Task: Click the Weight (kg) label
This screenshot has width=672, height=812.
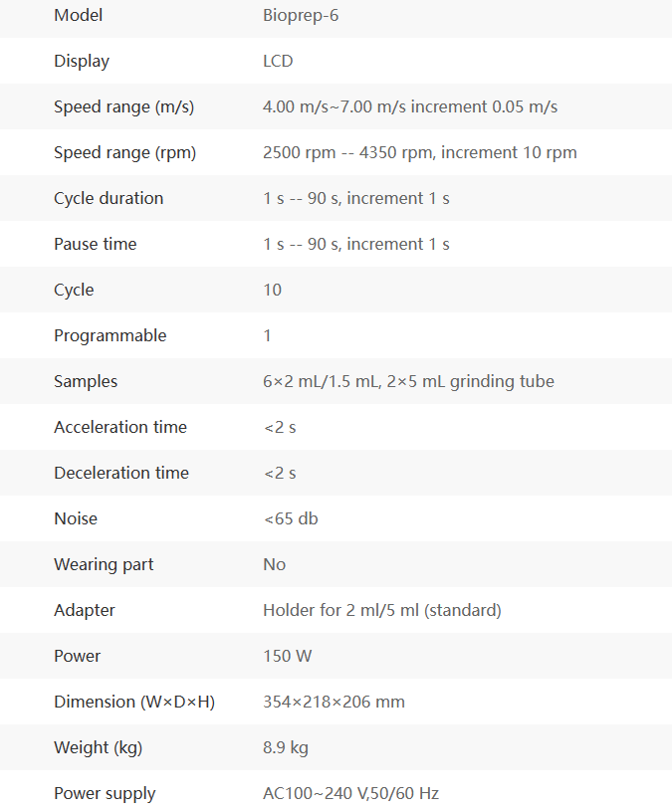Action: pos(98,747)
